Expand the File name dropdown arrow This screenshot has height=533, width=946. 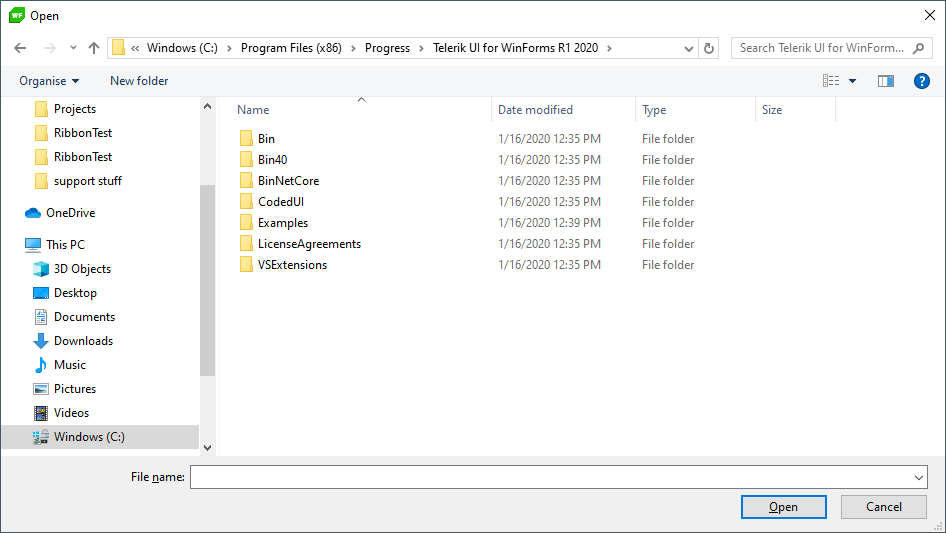click(x=919, y=477)
